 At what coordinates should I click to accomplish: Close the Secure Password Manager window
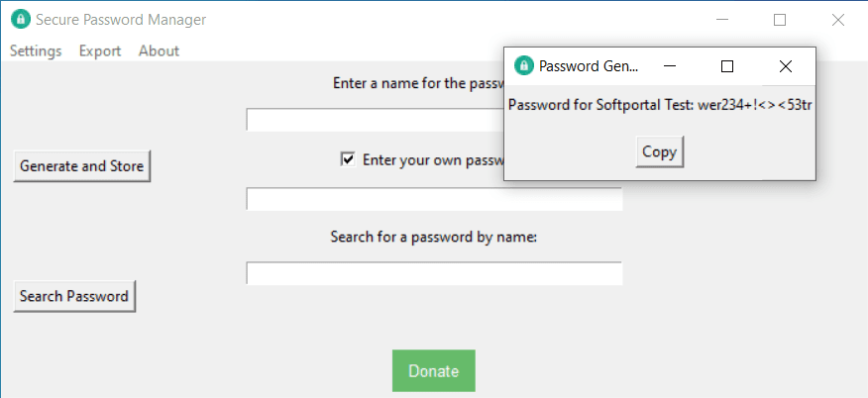click(838, 20)
